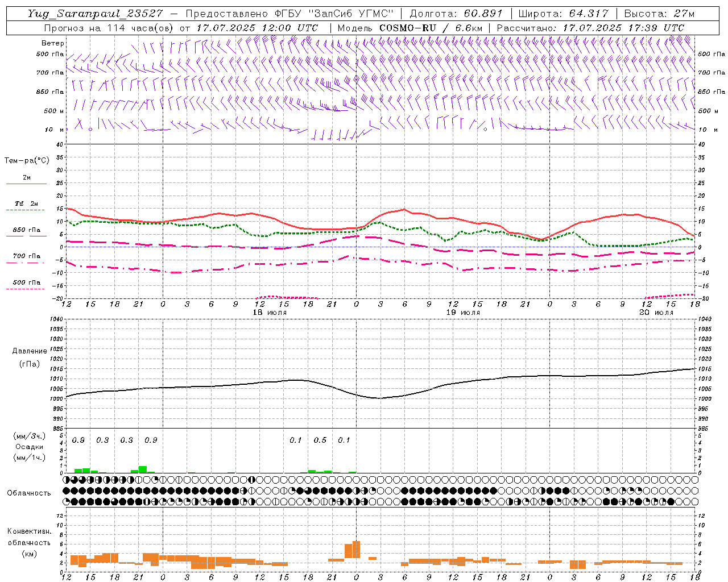The height and width of the screenshot is (582, 728).
Task: Click the station name Yug_Saranpaul_23527
Action: [x=96, y=14]
